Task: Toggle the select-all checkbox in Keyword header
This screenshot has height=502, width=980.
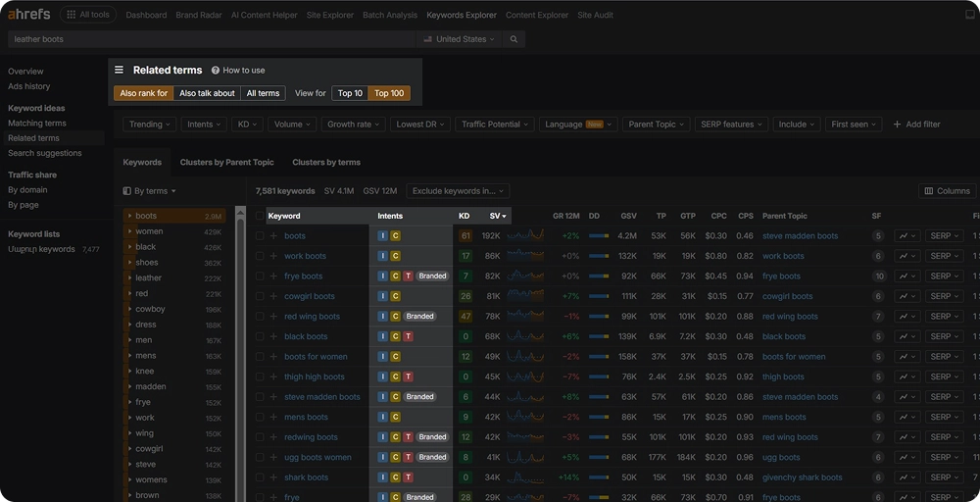Action: pyautogui.click(x=260, y=216)
